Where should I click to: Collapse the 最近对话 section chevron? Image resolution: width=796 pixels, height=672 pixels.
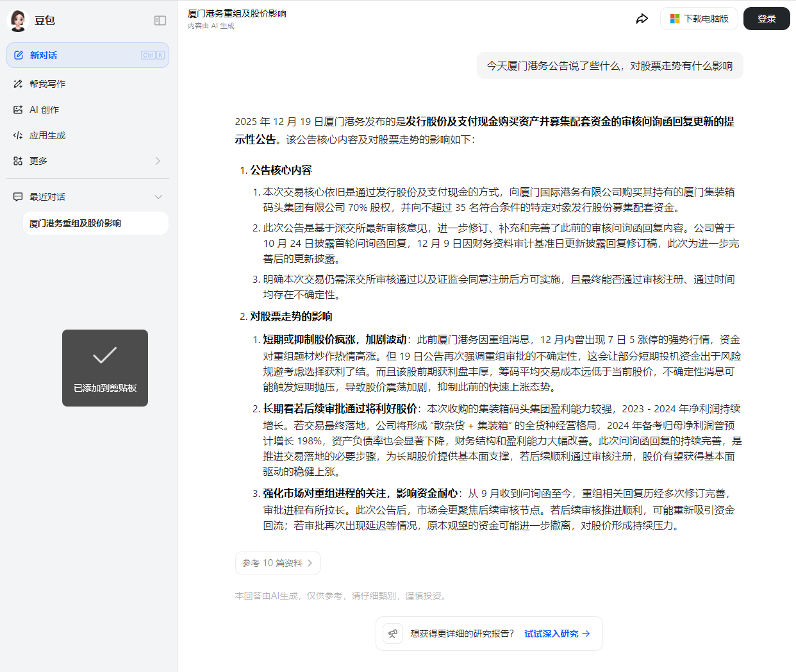point(158,197)
